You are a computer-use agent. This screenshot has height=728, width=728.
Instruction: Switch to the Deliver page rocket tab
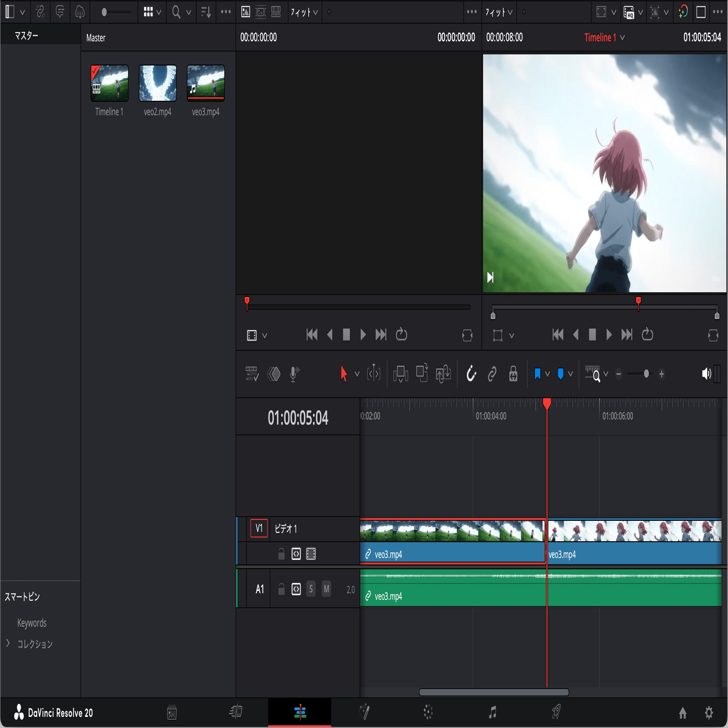coord(556,712)
